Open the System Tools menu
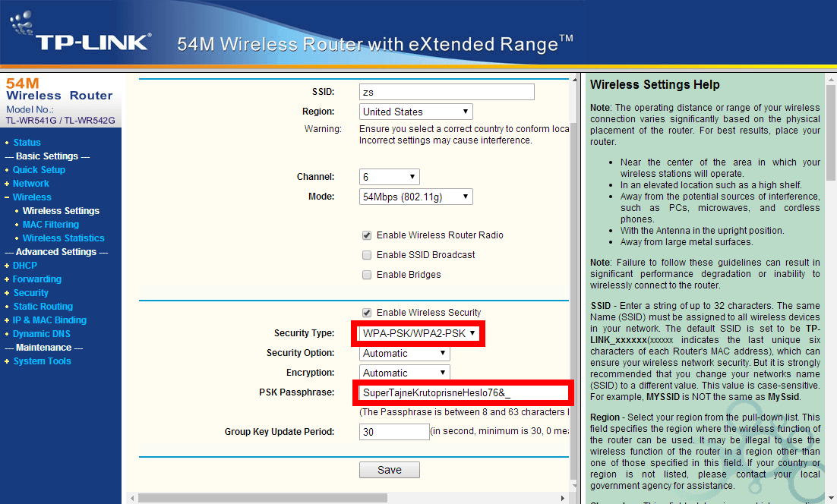 tap(43, 361)
